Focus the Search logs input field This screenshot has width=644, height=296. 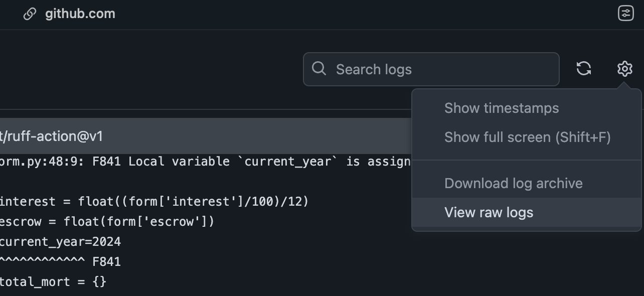[441, 69]
